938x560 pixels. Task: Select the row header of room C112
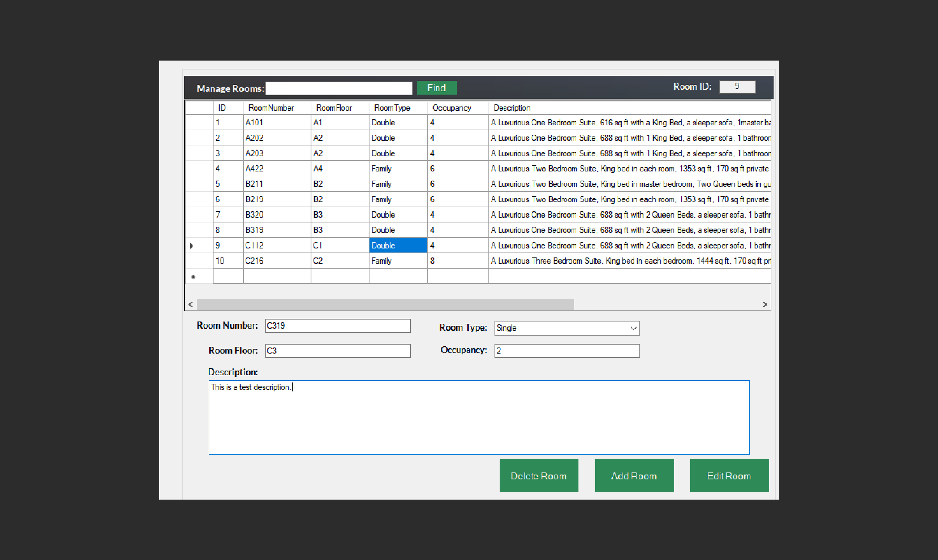[199, 245]
